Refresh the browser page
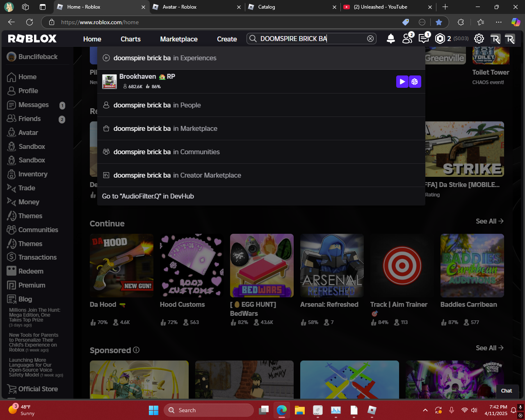This screenshot has height=420, width=525. tap(30, 22)
